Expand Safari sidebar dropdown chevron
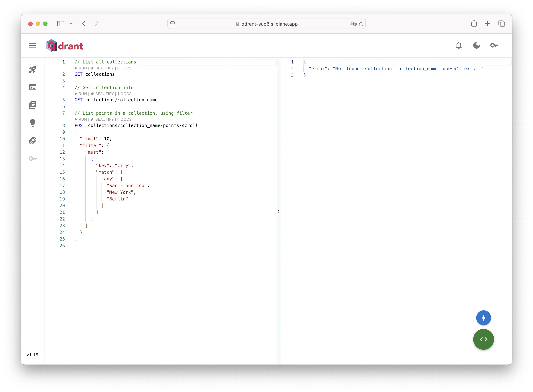The height and width of the screenshot is (392, 533). [x=71, y=24]
